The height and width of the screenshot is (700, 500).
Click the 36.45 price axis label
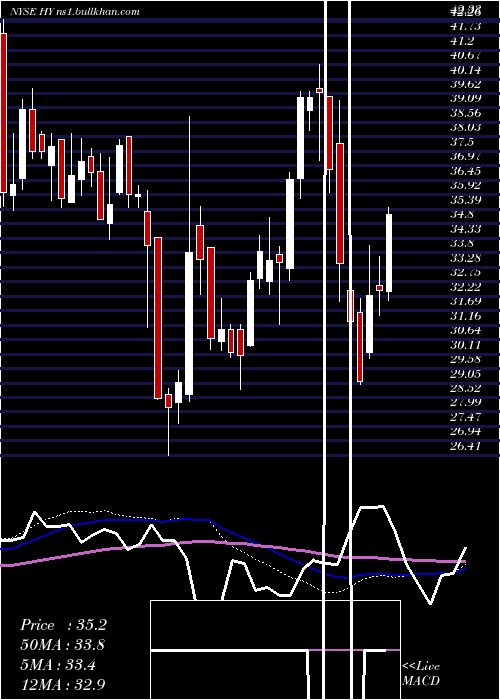pyautogui.click(x=466, y=171)
